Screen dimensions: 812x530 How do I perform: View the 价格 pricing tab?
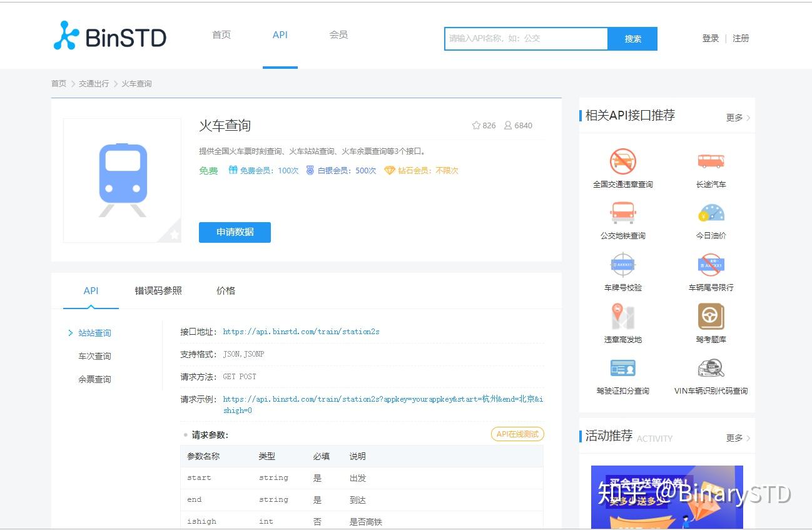225,290
